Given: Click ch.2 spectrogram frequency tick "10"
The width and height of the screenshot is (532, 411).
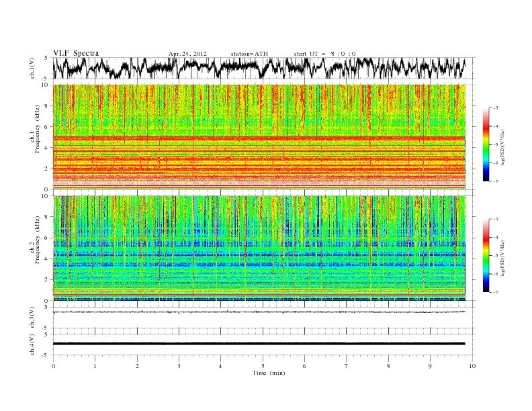Looking at the screenshot, I should 45,196.
